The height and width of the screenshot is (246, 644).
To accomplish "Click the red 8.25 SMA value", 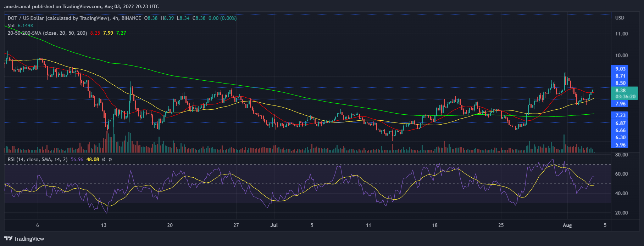I will click(95, 33).
